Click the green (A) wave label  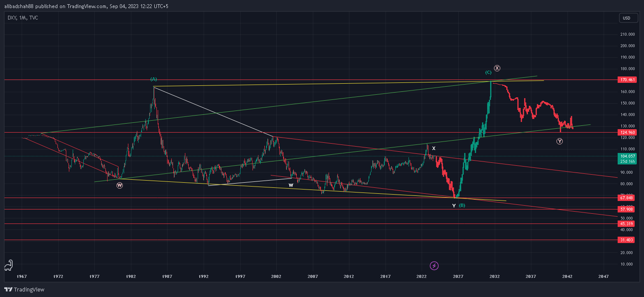[x=153, y=79]
